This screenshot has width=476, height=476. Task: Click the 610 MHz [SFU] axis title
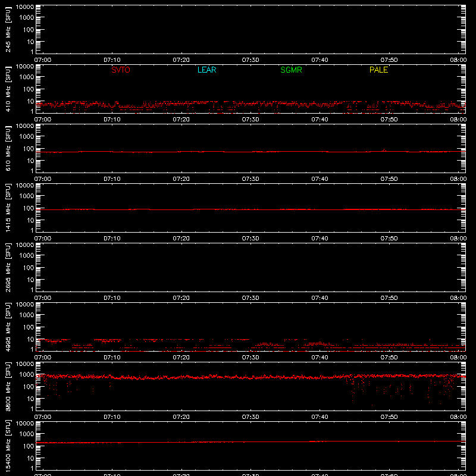click(8, 149)
